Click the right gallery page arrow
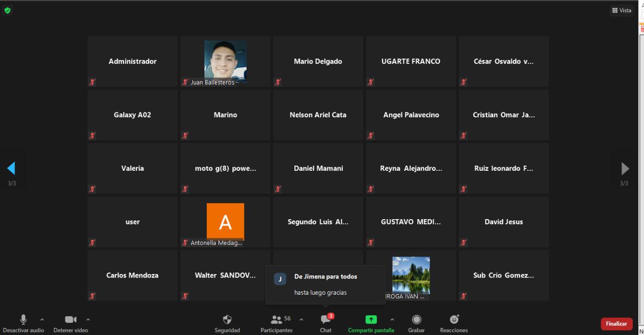Viewport: 644px width, 335px height. [625, 168]
